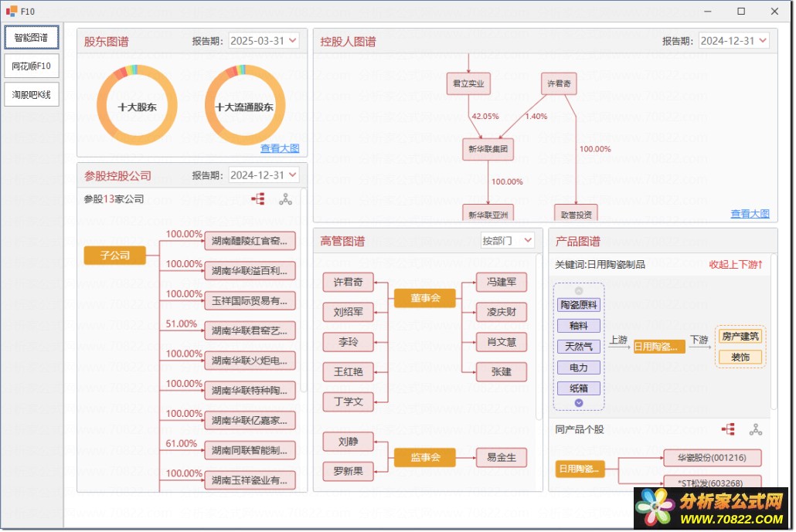Select supervisor 易金生

(502, 457)
